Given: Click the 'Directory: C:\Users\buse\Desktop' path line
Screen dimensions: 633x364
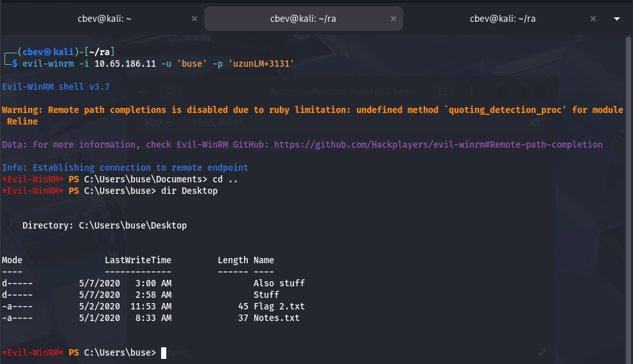Looking at the screenshot, I should click(x=104, y=225).
